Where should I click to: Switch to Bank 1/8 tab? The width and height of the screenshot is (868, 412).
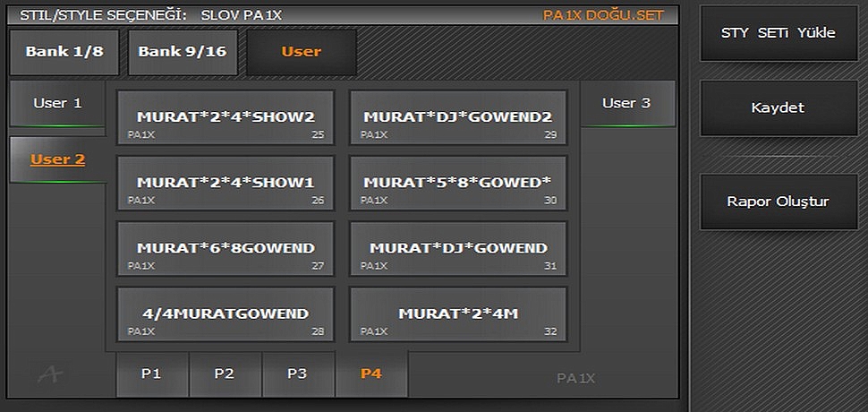pyautogui.click(x=64, y=52)
